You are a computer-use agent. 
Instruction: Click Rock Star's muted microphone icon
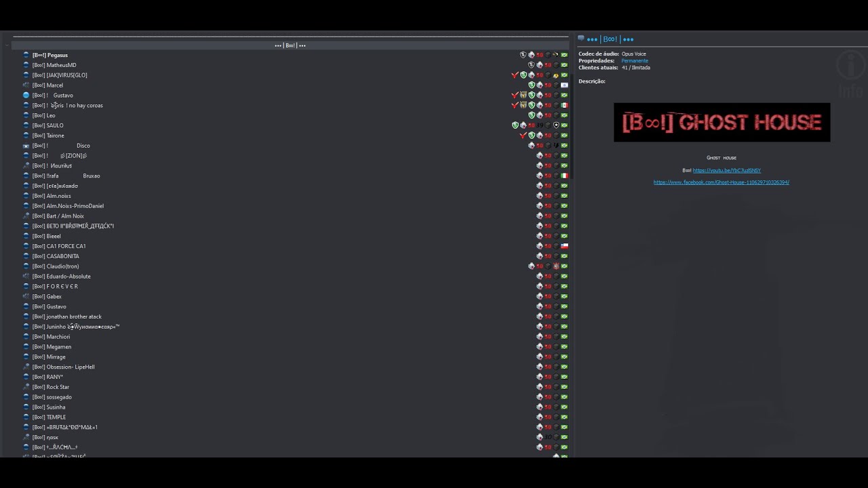pyautogui.click(x=26, y=387)
